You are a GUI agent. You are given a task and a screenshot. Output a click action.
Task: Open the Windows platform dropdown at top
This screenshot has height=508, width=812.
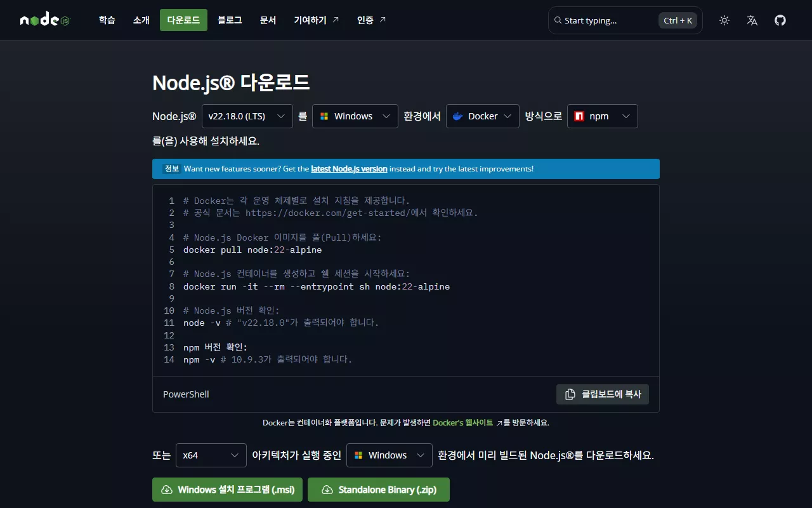coord(355,116)
